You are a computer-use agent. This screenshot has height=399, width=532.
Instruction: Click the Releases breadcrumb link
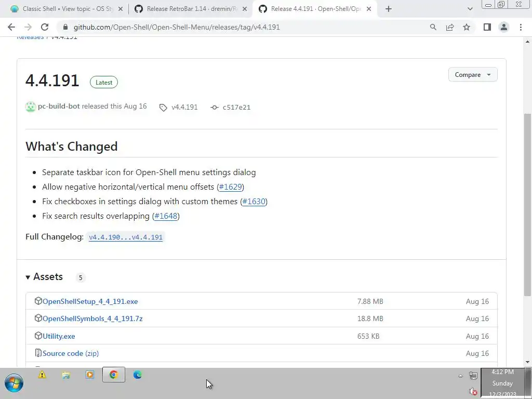pyautogui.click(x=30, y=37)
